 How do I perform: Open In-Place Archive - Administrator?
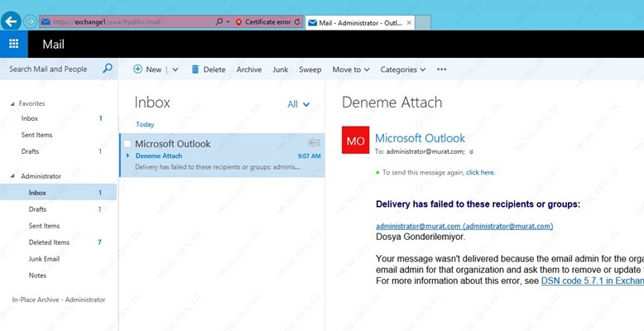tap(58, 300)
